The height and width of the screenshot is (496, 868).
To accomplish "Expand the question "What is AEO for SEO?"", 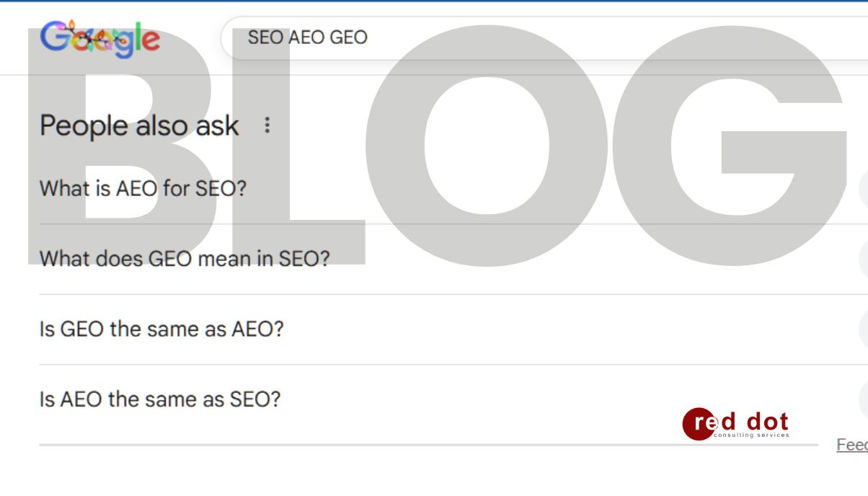I will click(x=144, y=188).
